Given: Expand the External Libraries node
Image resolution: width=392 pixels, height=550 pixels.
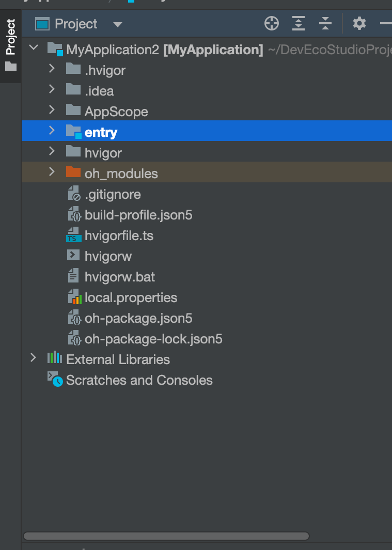Looking at the screenshot, I should 34,358.
